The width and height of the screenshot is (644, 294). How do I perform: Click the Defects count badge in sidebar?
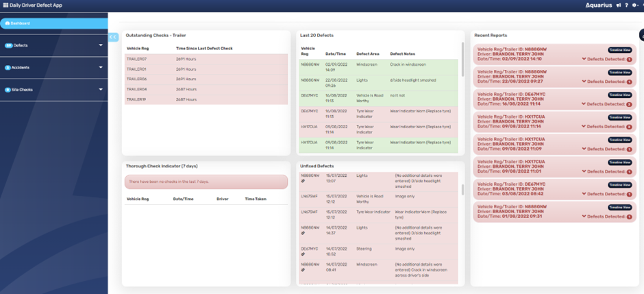click(x=9, y=45)
